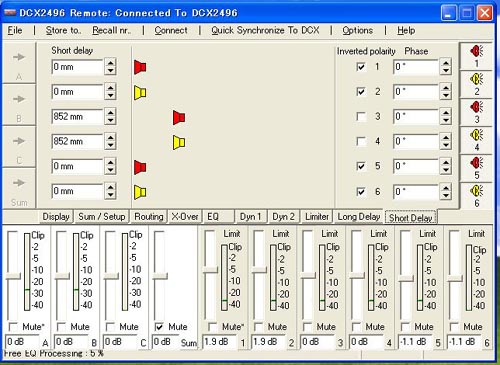Click input A gain fader handle
Image resolution: width=500 pixels, height=365 pixels.
coord(14,276)
